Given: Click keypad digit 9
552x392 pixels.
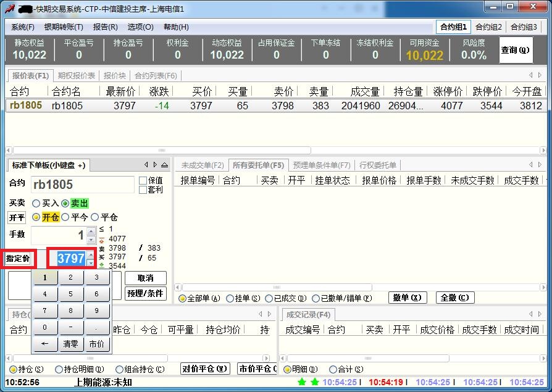Looking at the screenshot, I should 97,311.
